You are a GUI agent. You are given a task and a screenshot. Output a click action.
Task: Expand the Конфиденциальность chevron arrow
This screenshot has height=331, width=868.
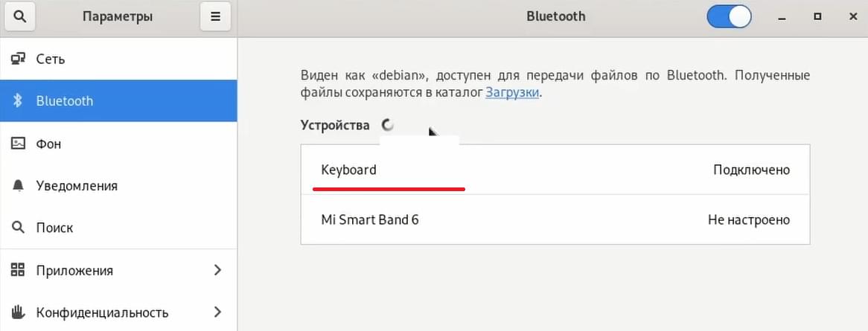(x=217, y=312)
